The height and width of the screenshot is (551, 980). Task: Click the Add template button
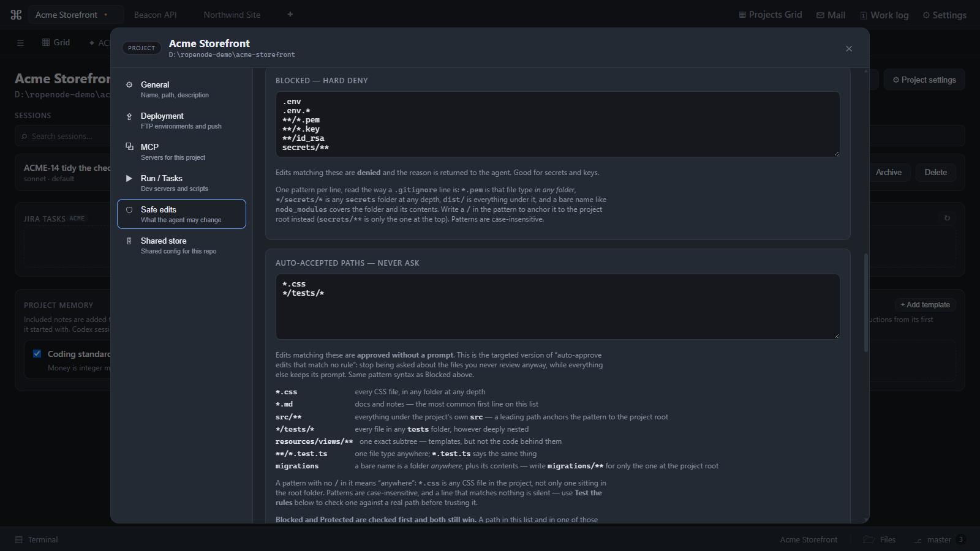point(925,305)
